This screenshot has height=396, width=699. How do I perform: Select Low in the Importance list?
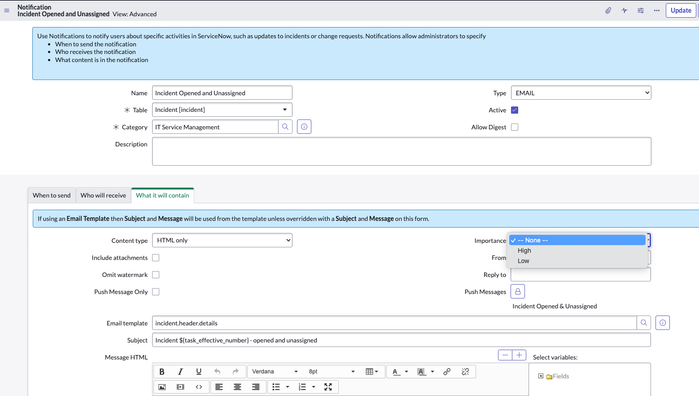click(578, 261)
